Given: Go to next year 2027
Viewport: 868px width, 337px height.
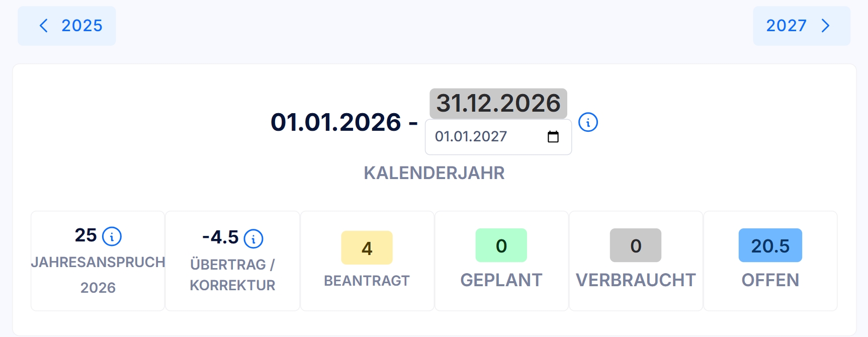Looking at the screenshot, I should click(x=802, y=26).
